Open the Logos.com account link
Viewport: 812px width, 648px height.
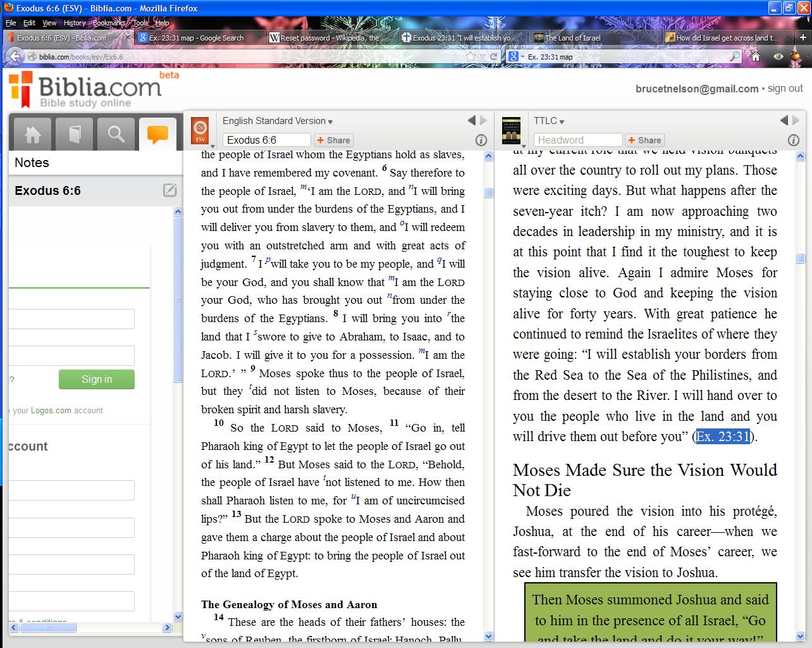coord(51,410)
